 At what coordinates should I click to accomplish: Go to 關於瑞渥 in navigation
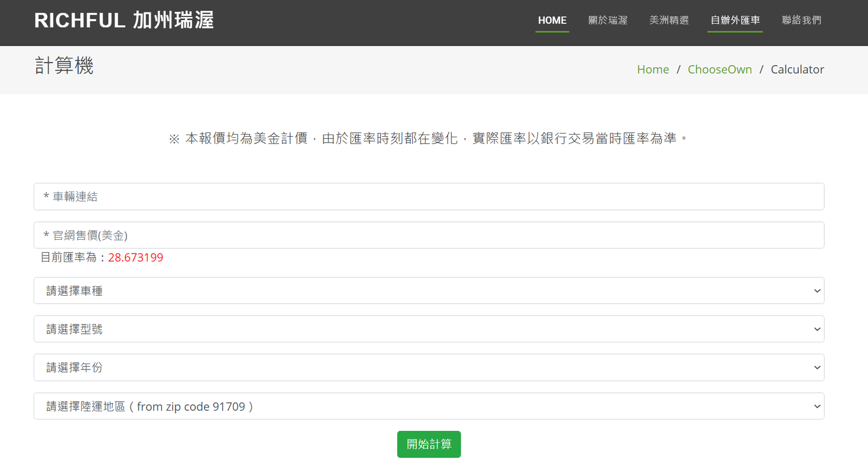tap(608, 21)
